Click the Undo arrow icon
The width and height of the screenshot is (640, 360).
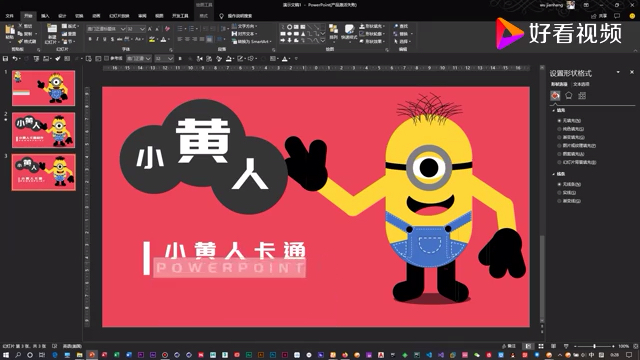pos(15,59)
